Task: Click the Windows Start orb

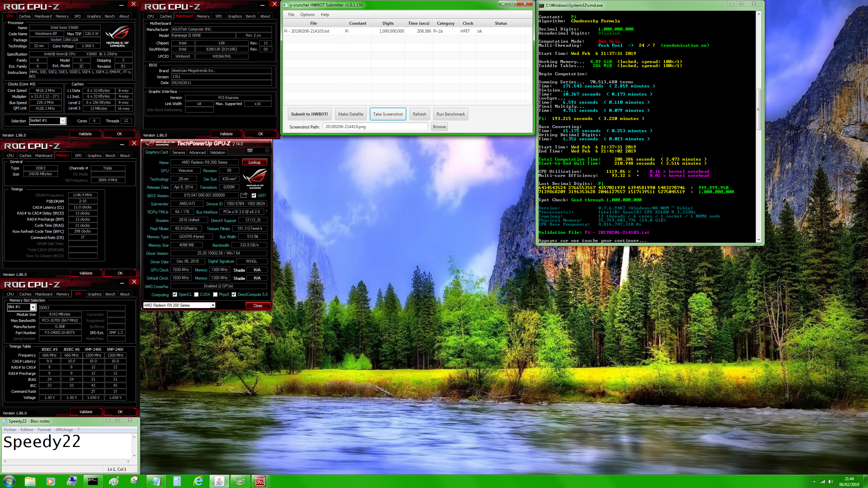Action: tap(9, 481)
